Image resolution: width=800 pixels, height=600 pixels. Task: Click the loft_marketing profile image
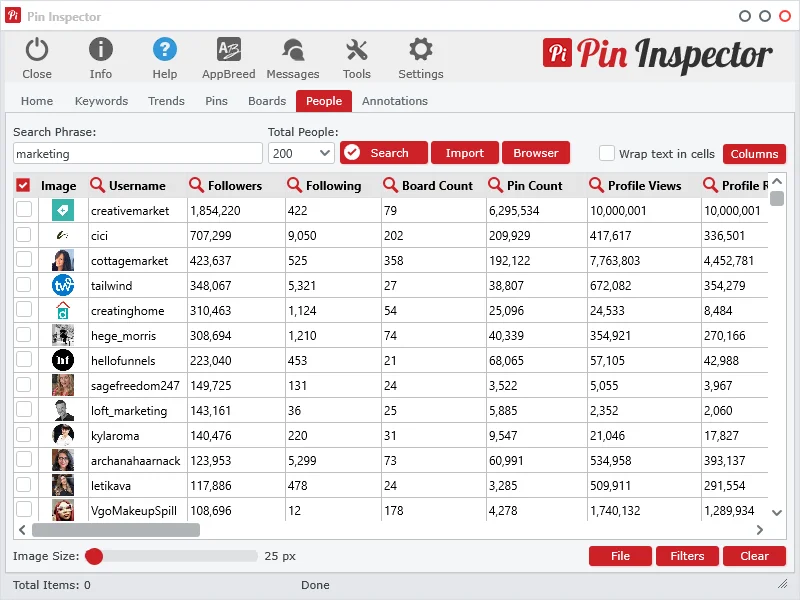point(63,410)
